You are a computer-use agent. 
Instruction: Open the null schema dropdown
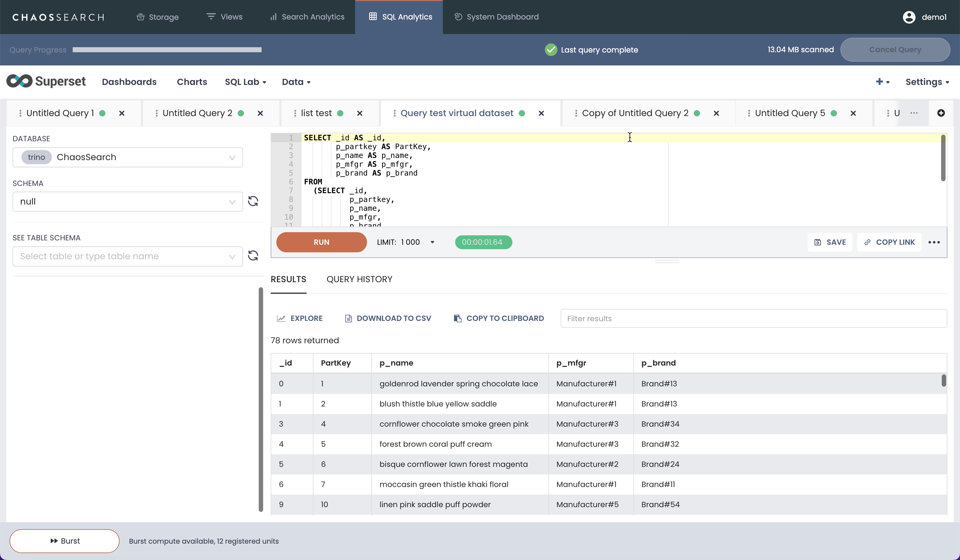(127, 201)
